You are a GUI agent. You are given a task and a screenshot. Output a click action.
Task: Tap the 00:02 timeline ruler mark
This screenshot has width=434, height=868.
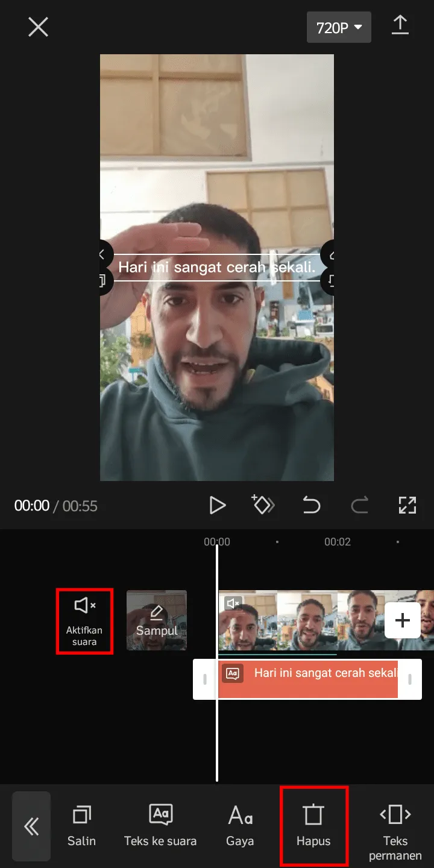(x=338, y=542)
